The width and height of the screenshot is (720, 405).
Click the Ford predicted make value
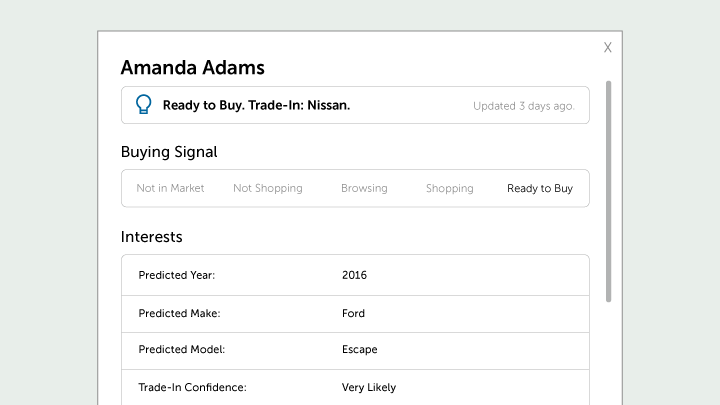(x=354, y=313)
